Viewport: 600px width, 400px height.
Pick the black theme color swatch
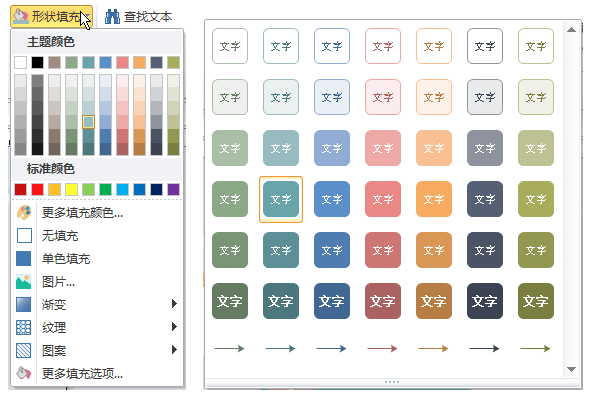(x=38, y=62)
